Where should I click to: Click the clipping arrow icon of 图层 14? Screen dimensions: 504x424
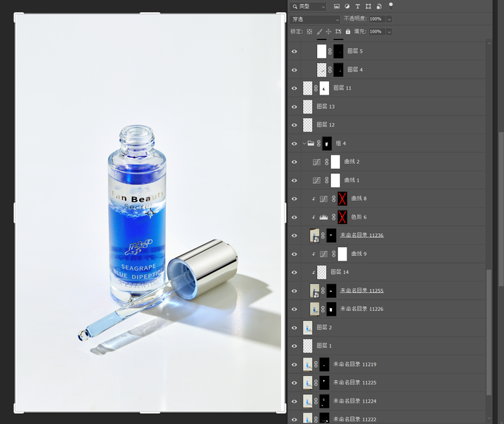click(x=313, y=273)
